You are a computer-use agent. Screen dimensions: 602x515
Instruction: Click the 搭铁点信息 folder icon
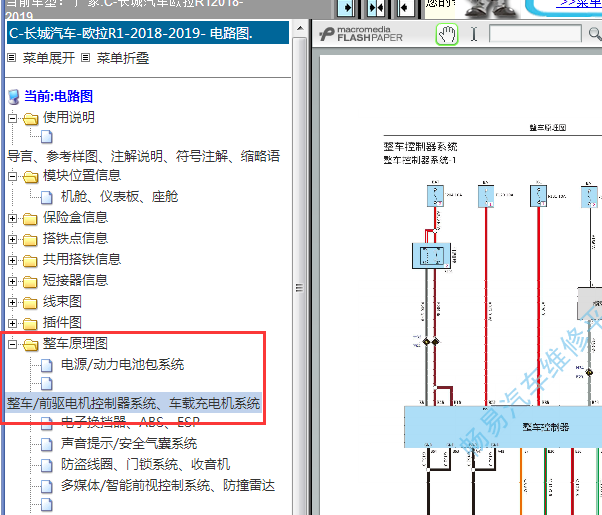coord(30,239)
